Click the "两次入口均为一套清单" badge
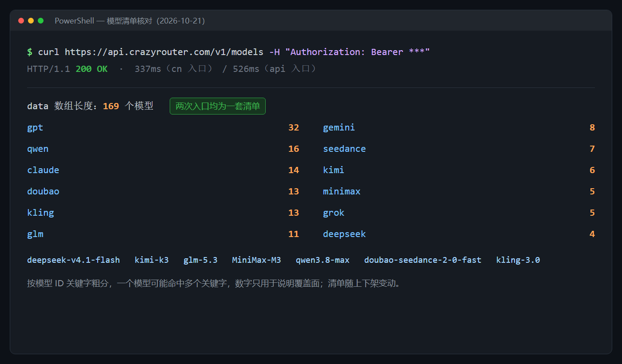The height and width of the screenshot is (364, 622). [x=218, y=106]
